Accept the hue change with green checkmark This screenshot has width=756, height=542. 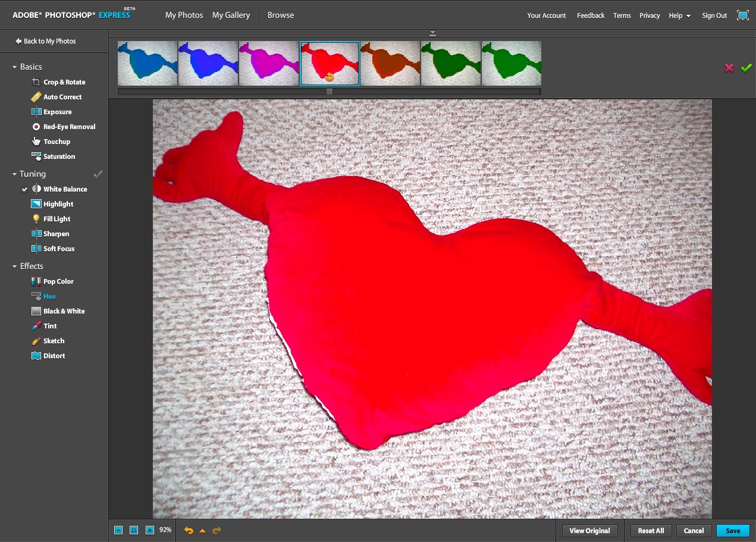pyautogui.click(x=746, y=68)
